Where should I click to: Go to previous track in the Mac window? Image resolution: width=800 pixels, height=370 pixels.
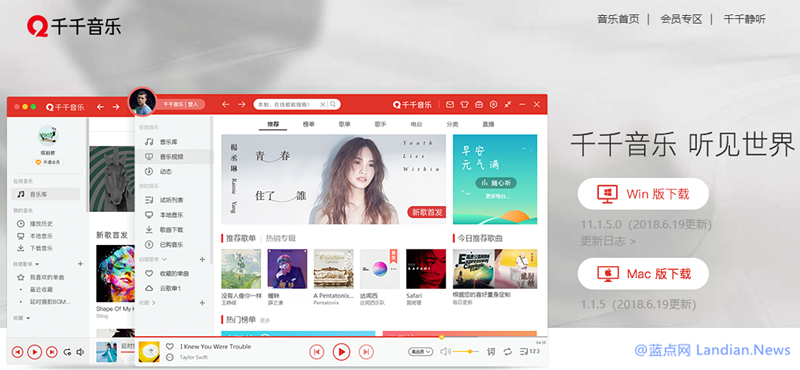point(17,352)
